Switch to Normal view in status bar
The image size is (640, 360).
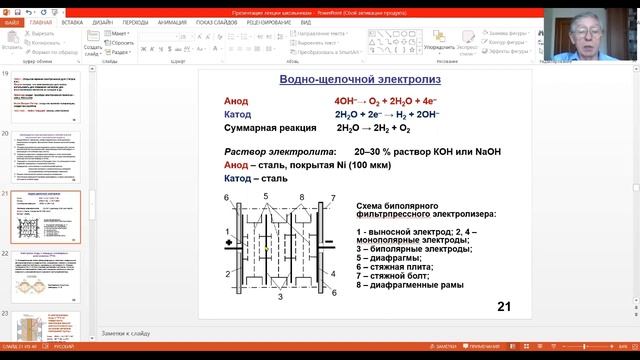[513, 347]
